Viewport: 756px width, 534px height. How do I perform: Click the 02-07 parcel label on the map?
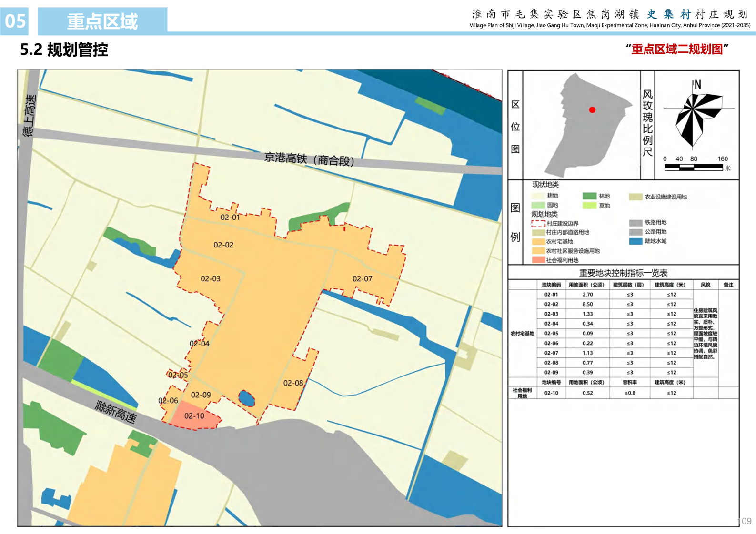[x=362, y=279]
